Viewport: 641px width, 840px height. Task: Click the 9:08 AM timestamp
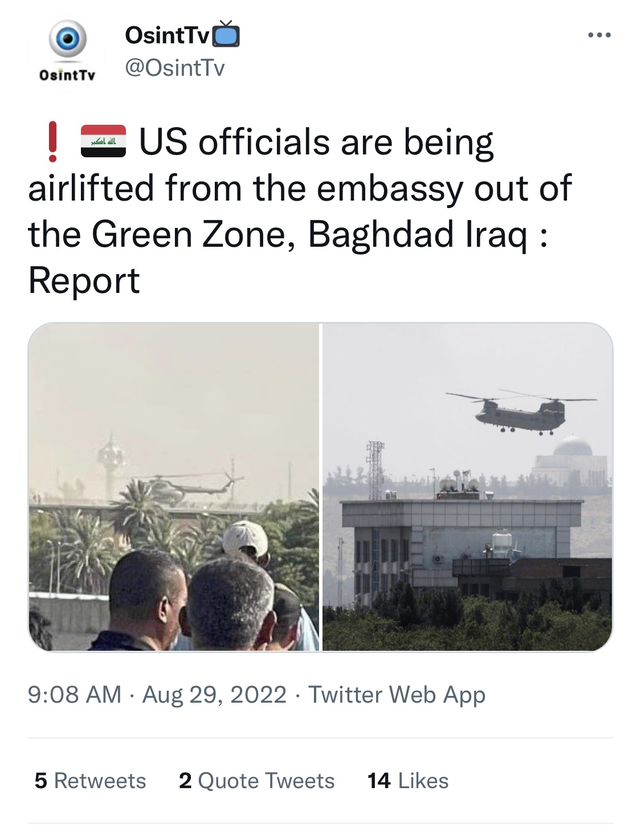coord(75,695)
